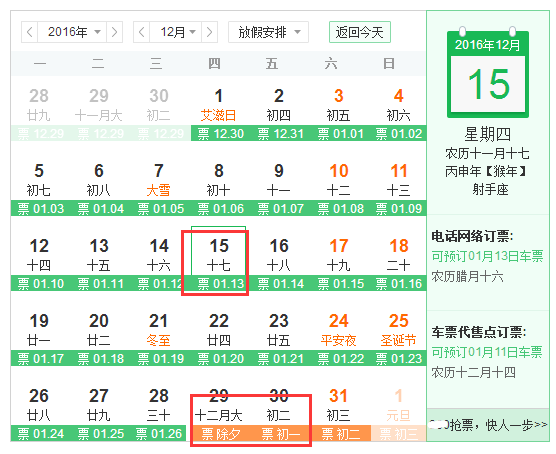Select December 30 初二
The height and width of the screenshot is (454, 556).
point(278,405)
